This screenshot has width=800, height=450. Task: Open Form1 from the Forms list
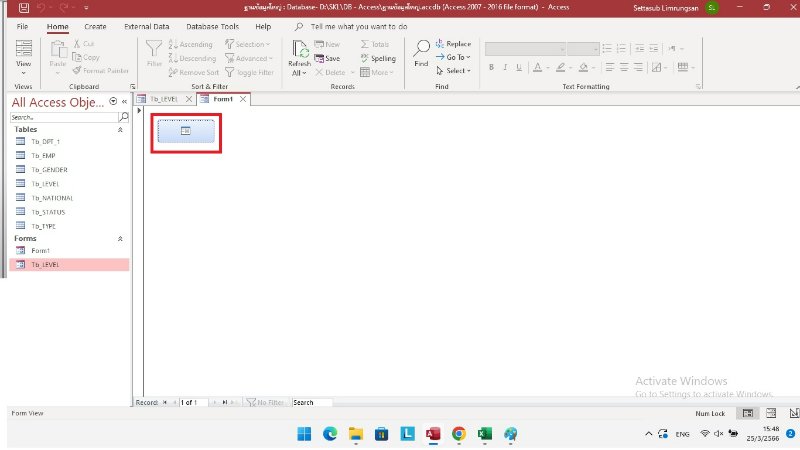(40, 250)
